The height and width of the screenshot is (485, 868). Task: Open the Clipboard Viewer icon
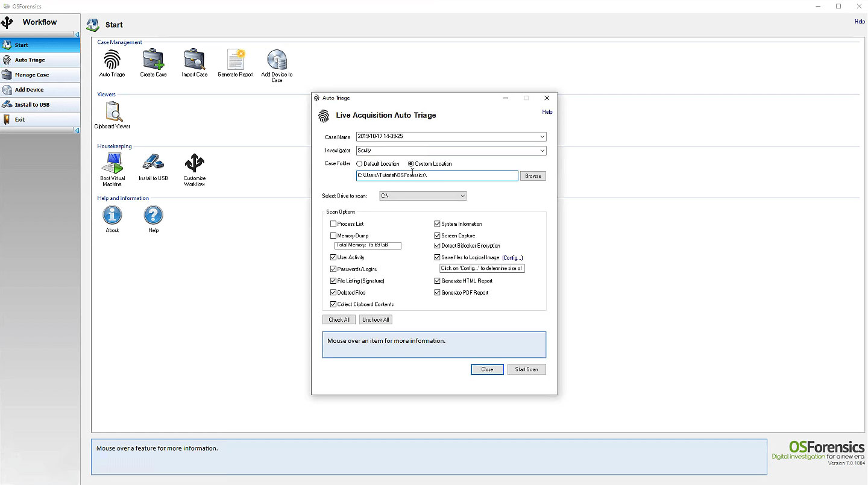(x=112, y=112)
